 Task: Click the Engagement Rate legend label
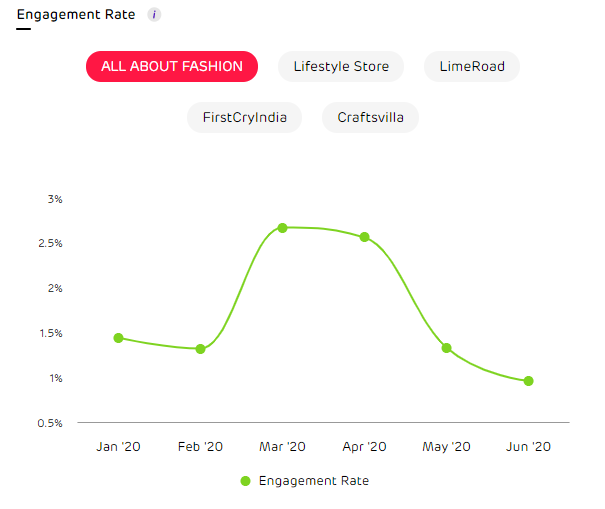pos(313,481)
